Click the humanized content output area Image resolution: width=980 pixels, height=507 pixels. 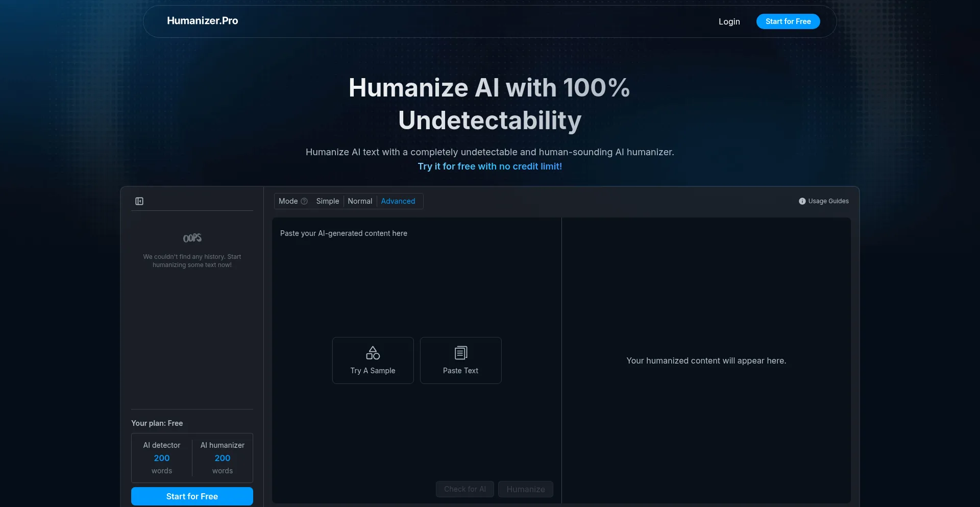(x=706, y=360)
